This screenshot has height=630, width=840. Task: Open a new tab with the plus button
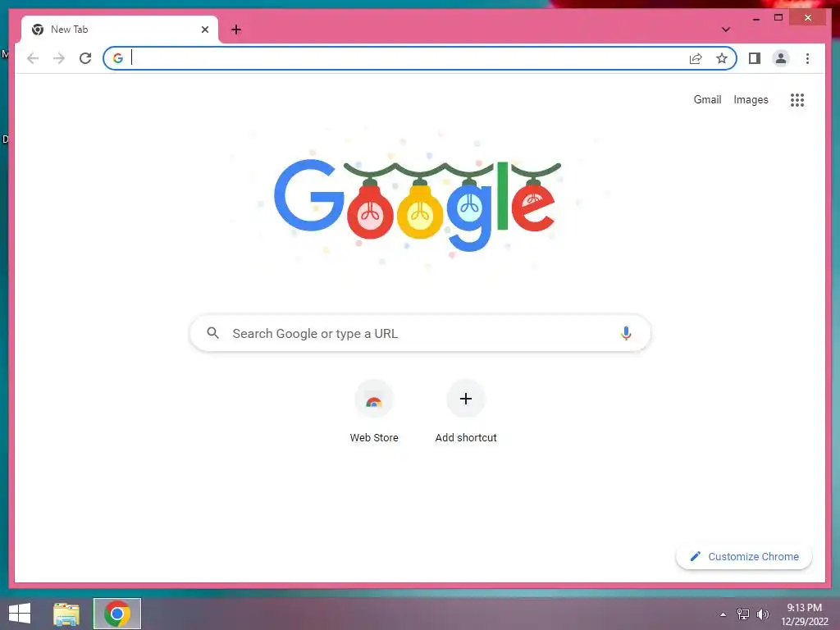(x=236, y=30)
